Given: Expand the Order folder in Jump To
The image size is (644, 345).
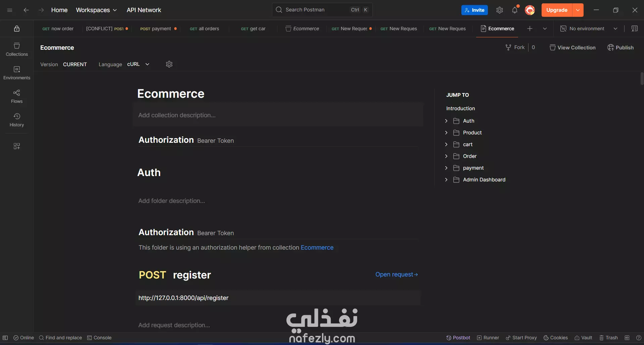Looking at the screenshot, I should (x=446, y=156).
